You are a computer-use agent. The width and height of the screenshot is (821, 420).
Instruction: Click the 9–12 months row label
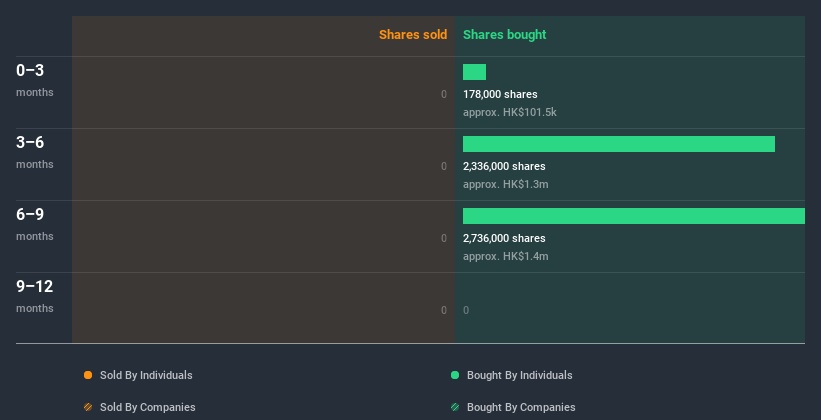35,296
